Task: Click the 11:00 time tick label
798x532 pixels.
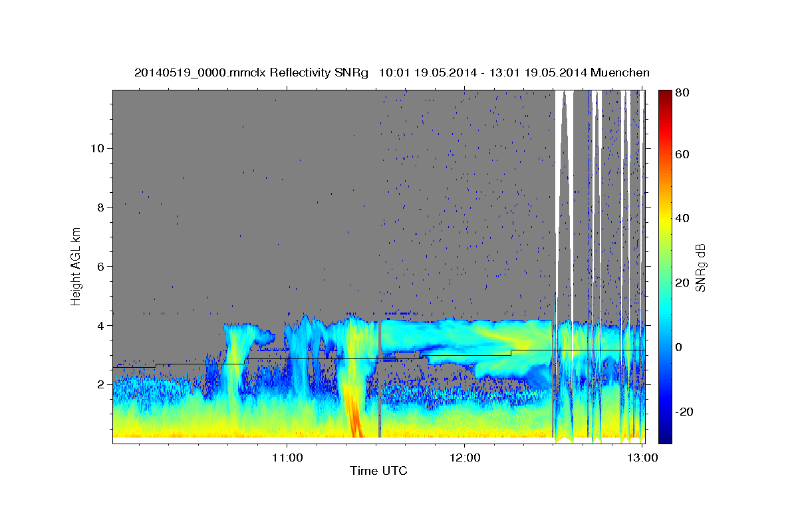Action: [x=287, y=458]
